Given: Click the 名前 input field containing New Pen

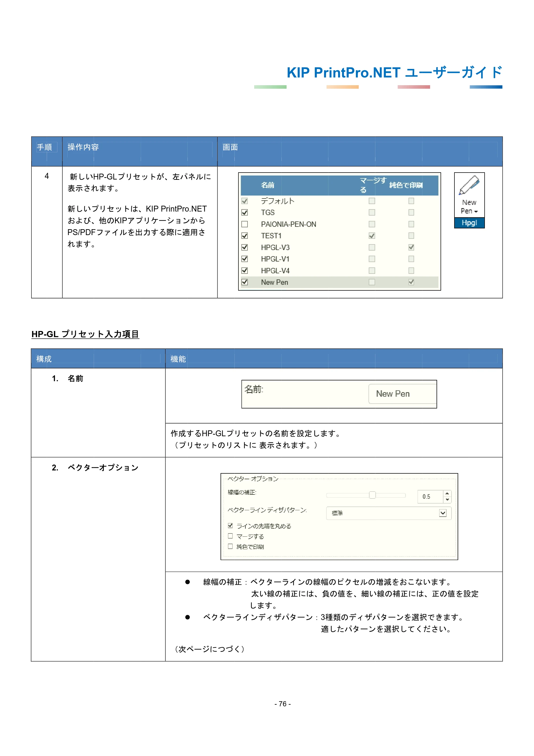Looking at the screenshot, I should tap(402, 394).
